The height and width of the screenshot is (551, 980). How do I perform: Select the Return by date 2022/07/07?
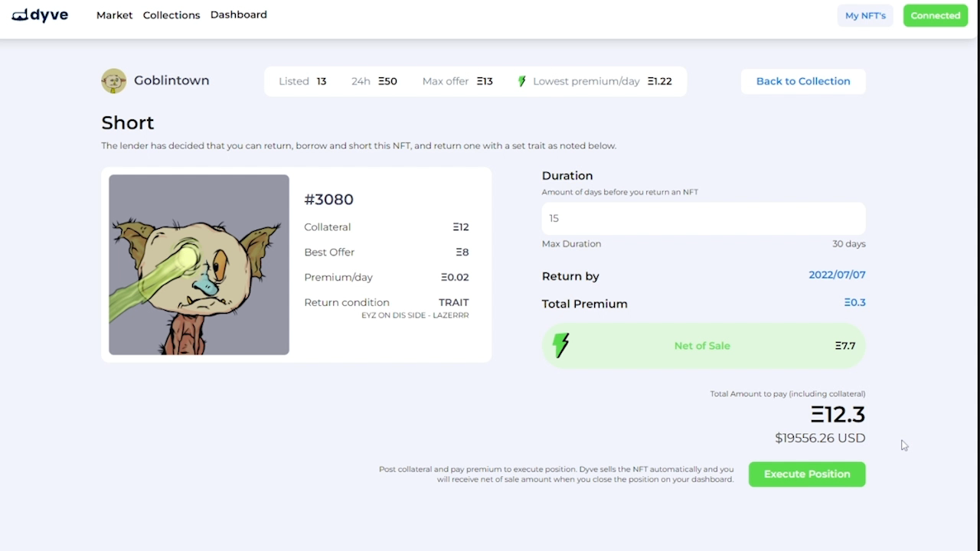pos(837,275)
